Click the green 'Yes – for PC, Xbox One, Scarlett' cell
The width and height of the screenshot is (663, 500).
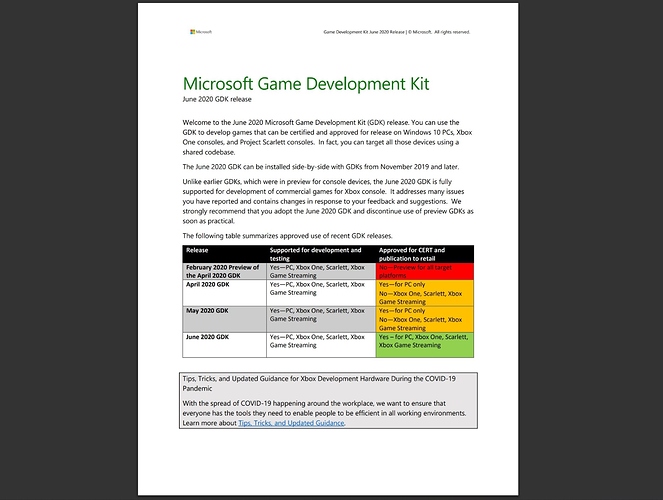(425, 345)
